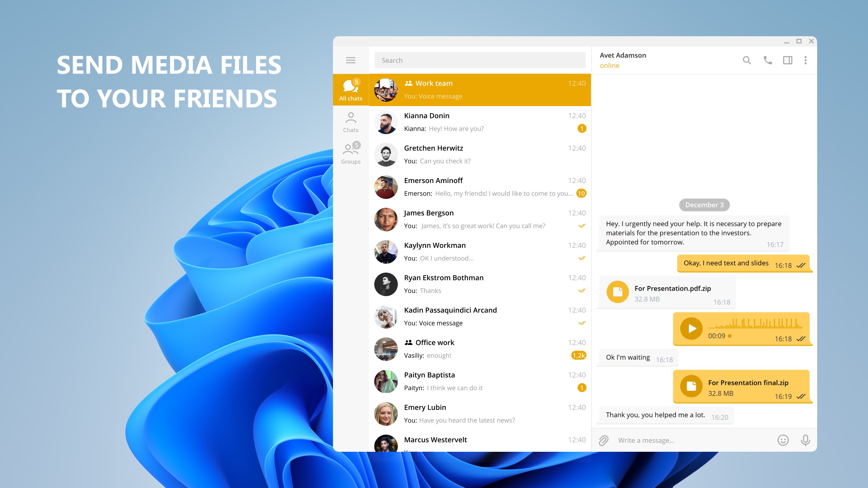This screenshot has height=488, width=868.
Task: Play the 00:09 voice message
Action: tap(691, 328)
